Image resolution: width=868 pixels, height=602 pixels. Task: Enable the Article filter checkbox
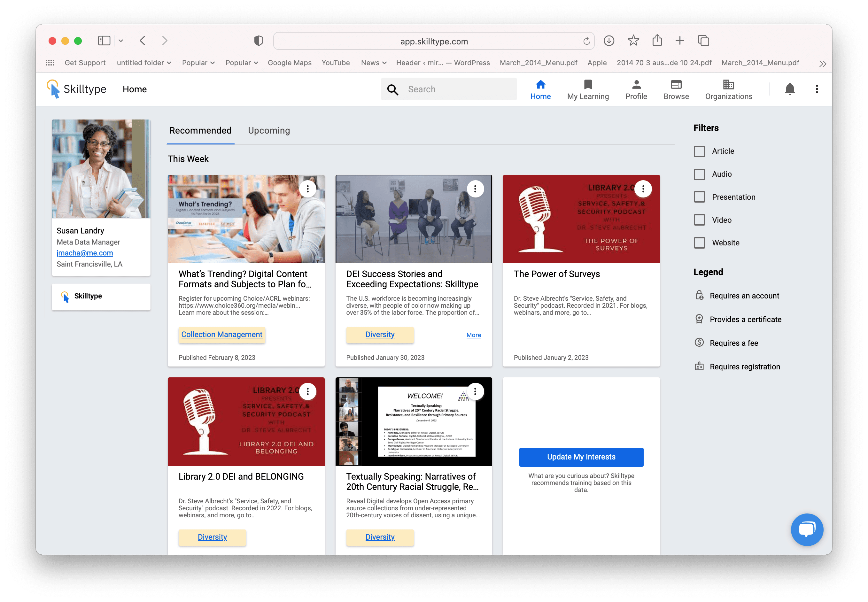click(x=699, y=151)
